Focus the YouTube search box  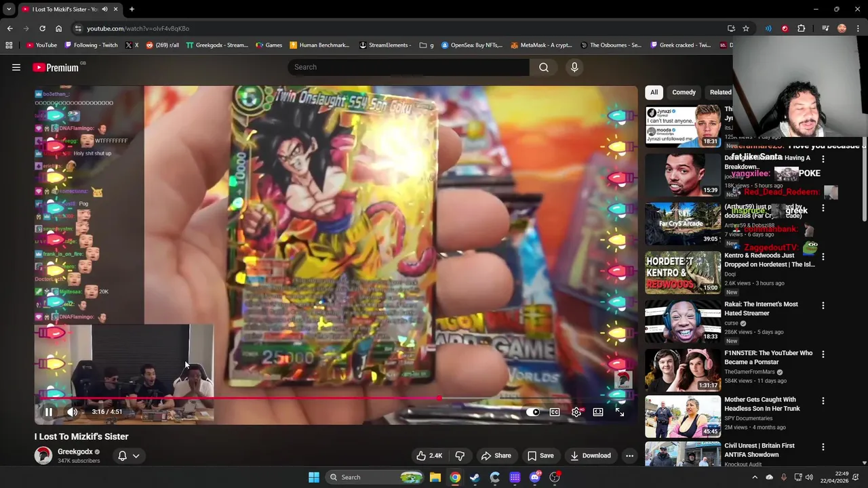[408, 67]
